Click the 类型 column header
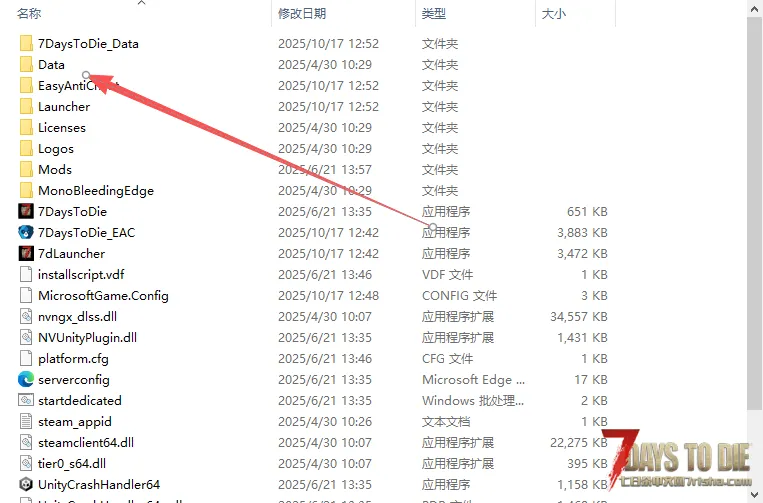Viewport: 763px width, 503px height. 434,13
